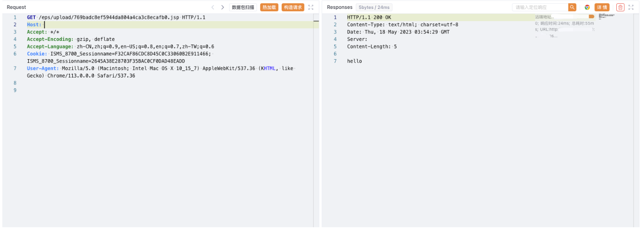Click the orange search magnifier icon

click(x=572, y=8)
